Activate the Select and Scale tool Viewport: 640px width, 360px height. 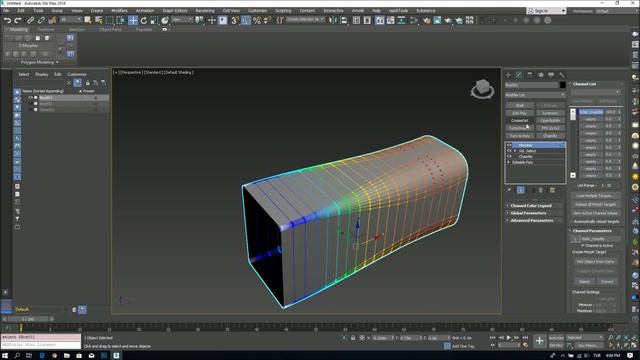tap(154, 20)
